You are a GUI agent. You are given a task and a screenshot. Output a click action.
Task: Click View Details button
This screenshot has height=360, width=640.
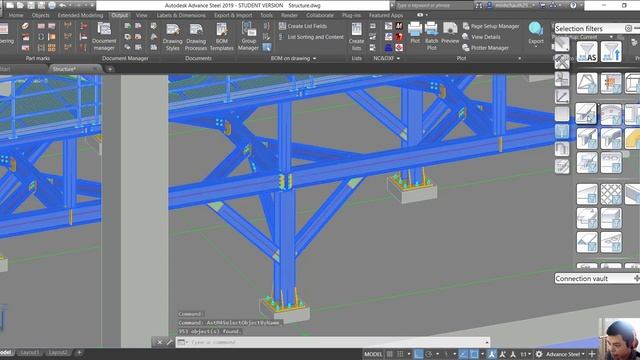[481, 37]
